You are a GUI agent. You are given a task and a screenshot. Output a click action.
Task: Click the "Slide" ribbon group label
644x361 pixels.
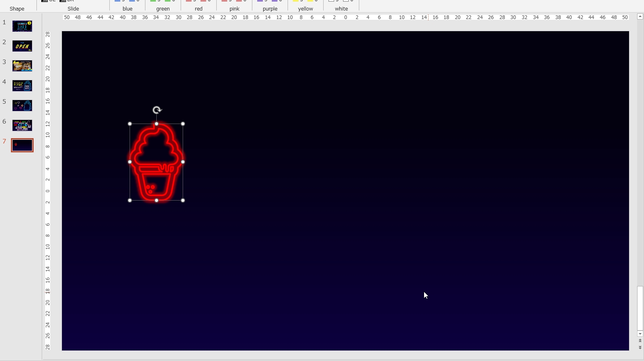[73, 9]
